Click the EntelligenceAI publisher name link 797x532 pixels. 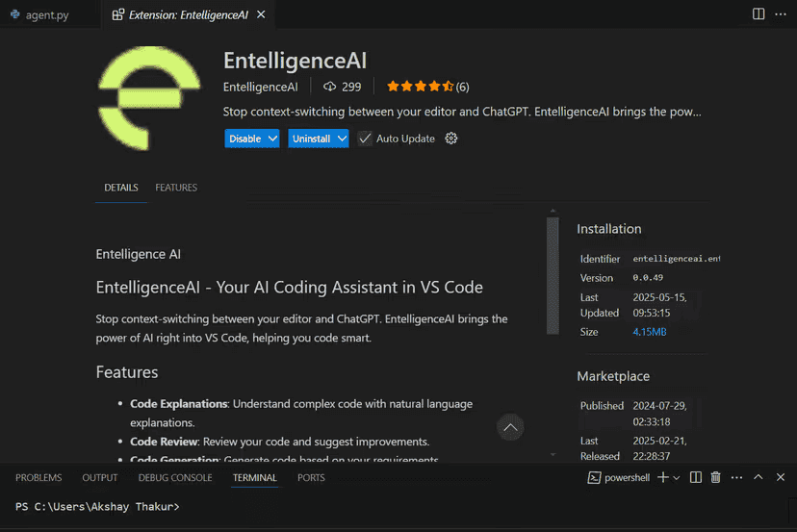tap(260, 87)
